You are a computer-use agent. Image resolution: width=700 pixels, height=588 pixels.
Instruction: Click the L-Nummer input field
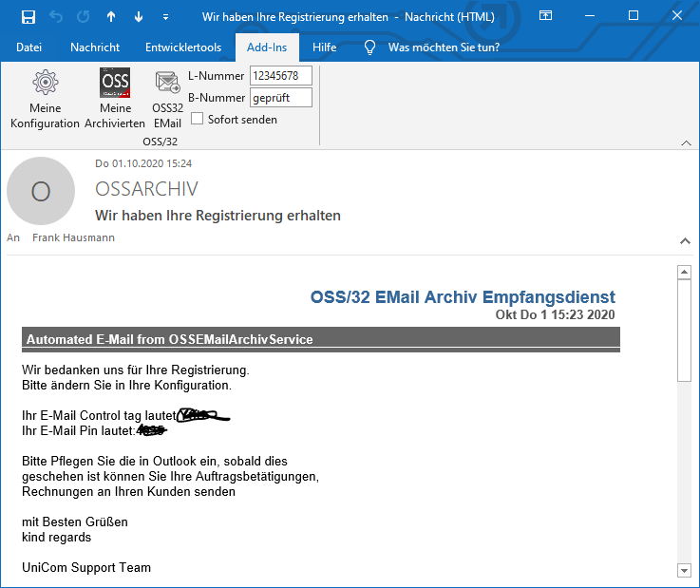click(x=281, y=76)
